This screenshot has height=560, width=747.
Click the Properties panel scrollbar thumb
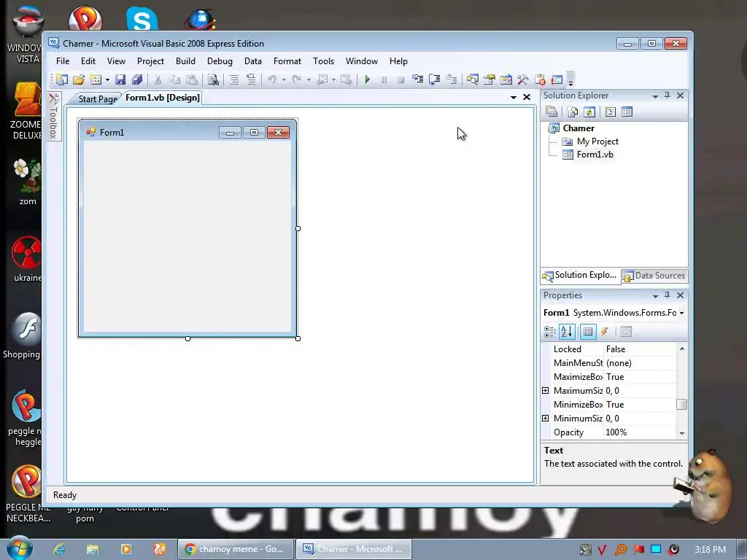click(682, 404)
